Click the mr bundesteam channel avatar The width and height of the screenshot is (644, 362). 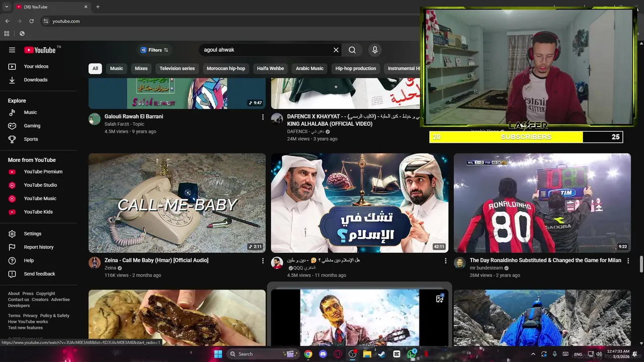pyautogui.click(x=460, y=263)
